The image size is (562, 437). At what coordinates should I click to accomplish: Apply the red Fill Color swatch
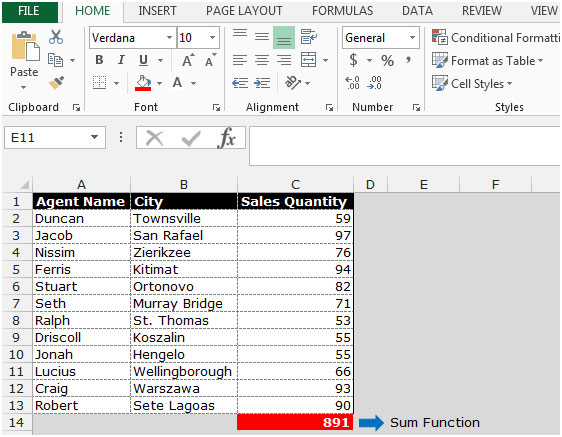click(x=143, y=83)
